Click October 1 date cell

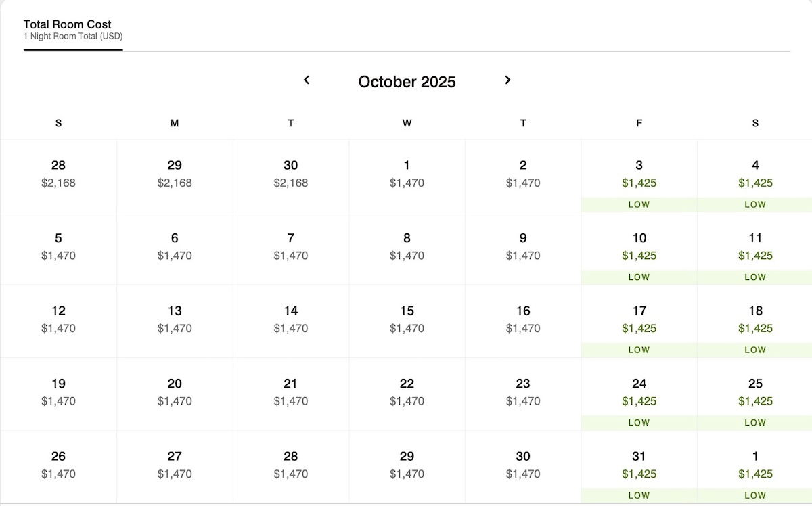(407, 176)
